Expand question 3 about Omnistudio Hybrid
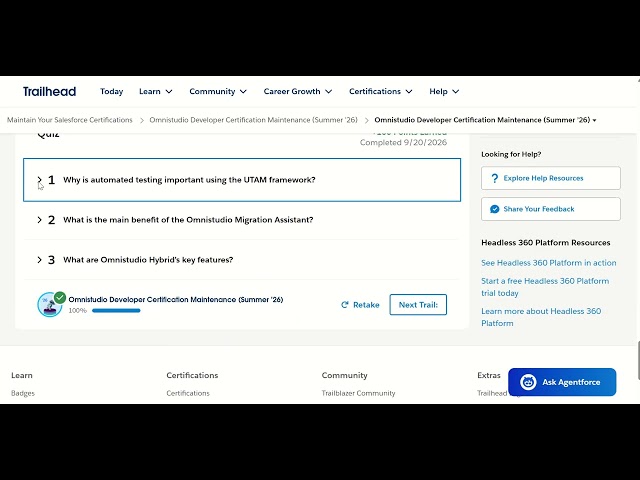640x480 pixels. coord(40,260)
